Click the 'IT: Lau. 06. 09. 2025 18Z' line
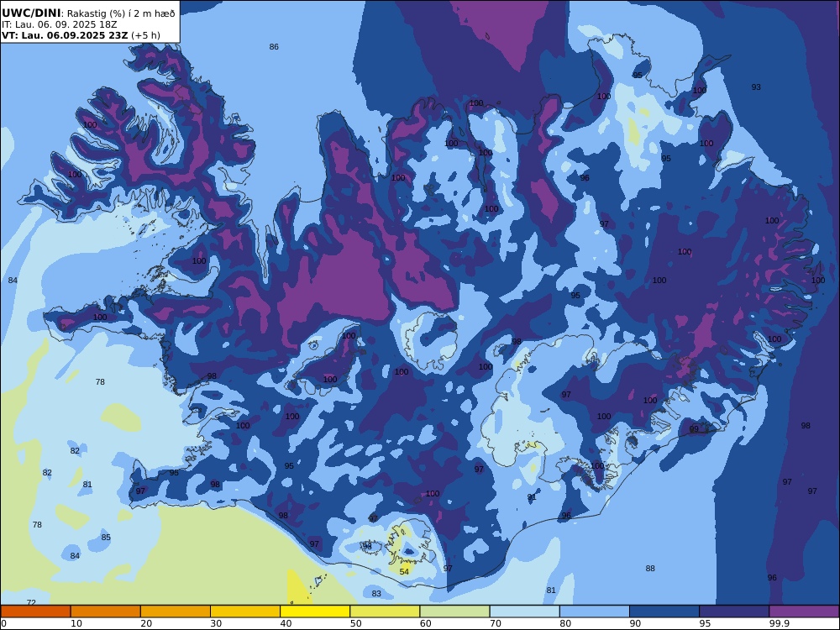This screenshot has width=840, height=630. 60,24
